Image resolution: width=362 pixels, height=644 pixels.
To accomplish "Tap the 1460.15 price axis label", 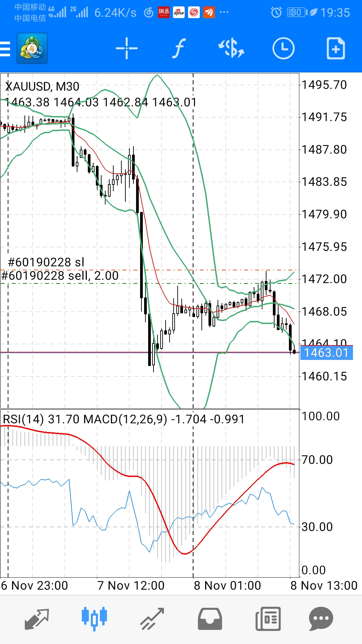I will [324, 376].
